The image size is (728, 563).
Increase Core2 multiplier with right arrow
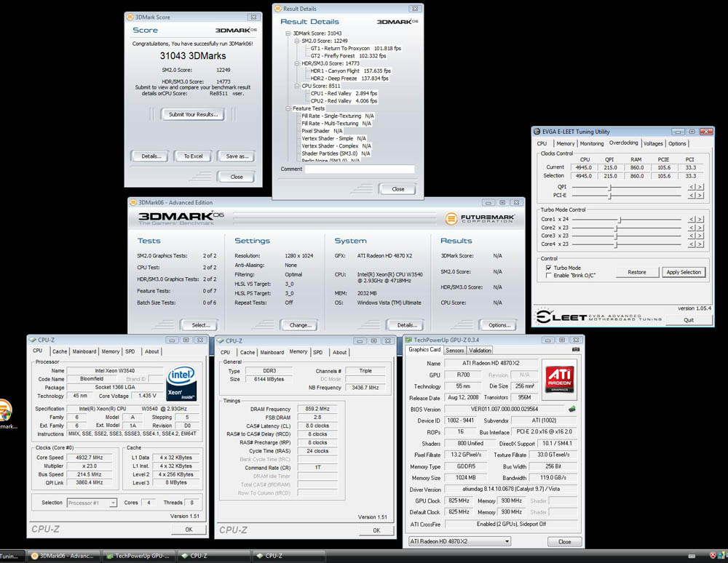(700, 228)
